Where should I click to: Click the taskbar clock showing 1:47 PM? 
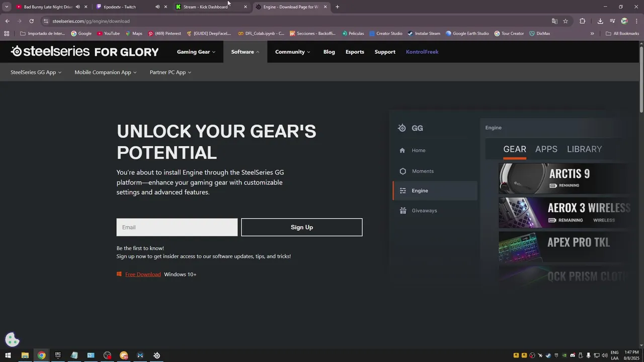[x=631, y=355]
